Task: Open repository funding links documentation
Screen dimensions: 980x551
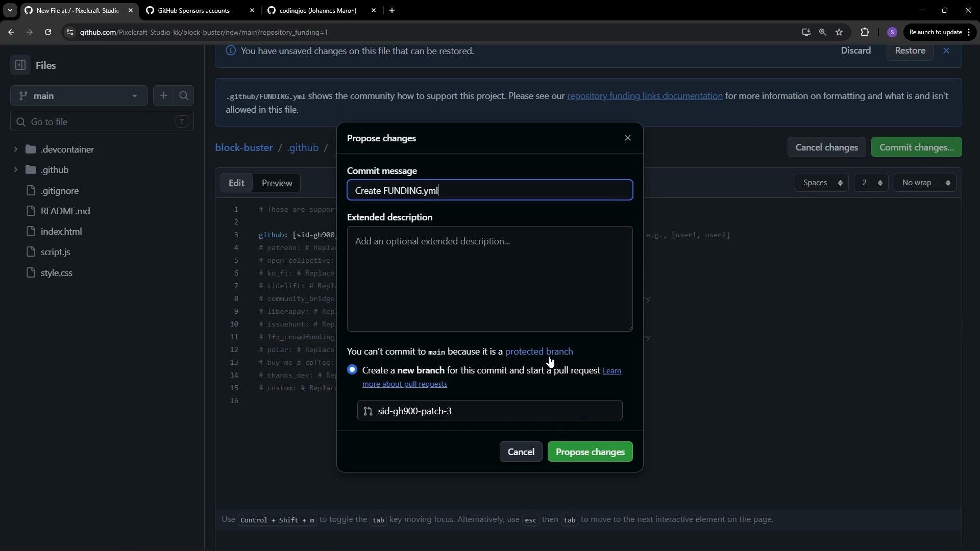Action: [645, 96]
